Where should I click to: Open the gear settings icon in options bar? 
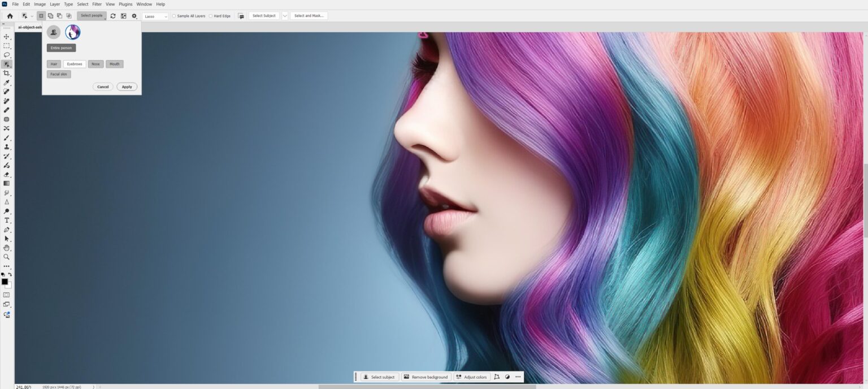tap(134, 16)
